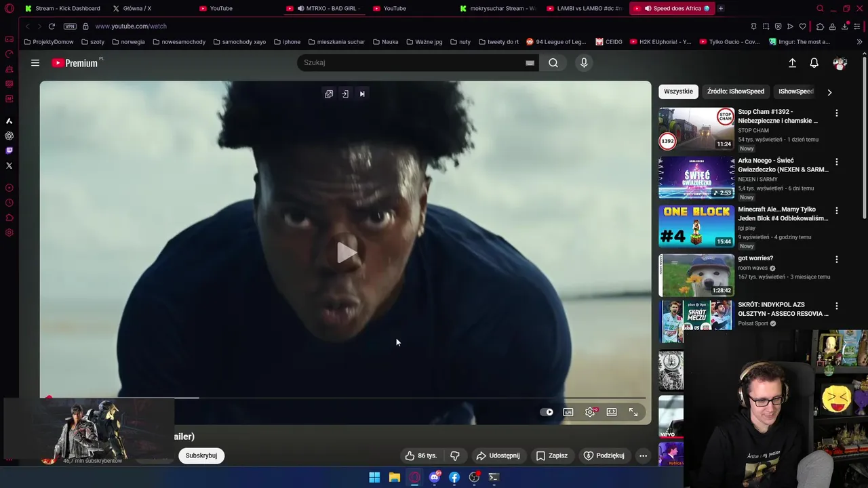Switch to theater mode in the player

click(612, 412)
